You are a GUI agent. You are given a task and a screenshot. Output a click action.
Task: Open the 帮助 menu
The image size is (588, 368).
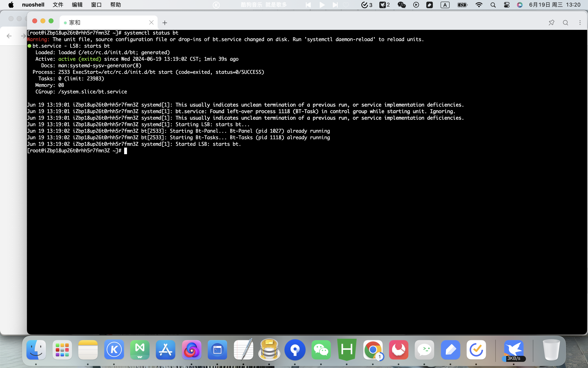115,5
